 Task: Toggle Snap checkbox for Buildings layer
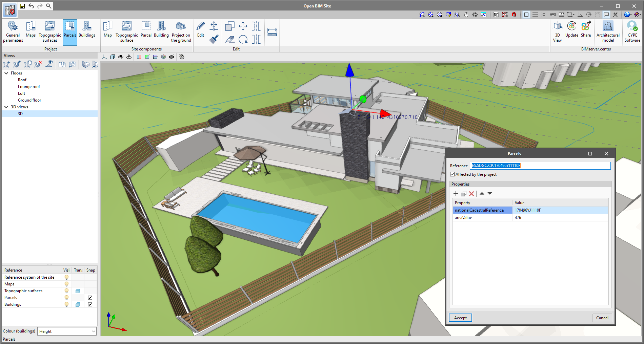pyautogui.click(x=90, y=304)
